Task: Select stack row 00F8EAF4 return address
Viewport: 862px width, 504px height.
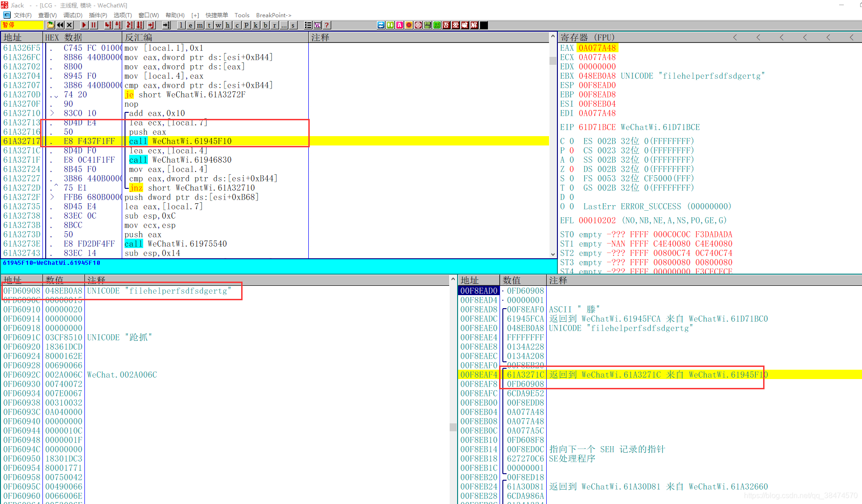Action: coord(660,375)
